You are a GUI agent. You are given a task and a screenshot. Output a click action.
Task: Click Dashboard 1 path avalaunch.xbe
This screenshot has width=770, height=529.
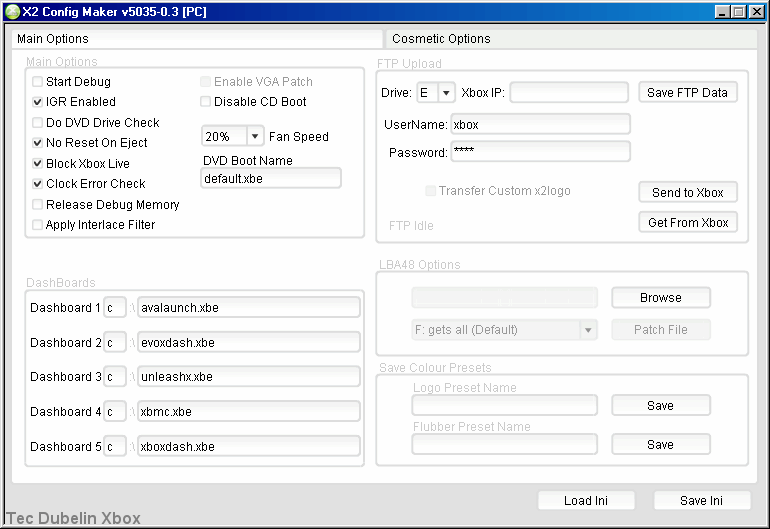coord(248,307)
